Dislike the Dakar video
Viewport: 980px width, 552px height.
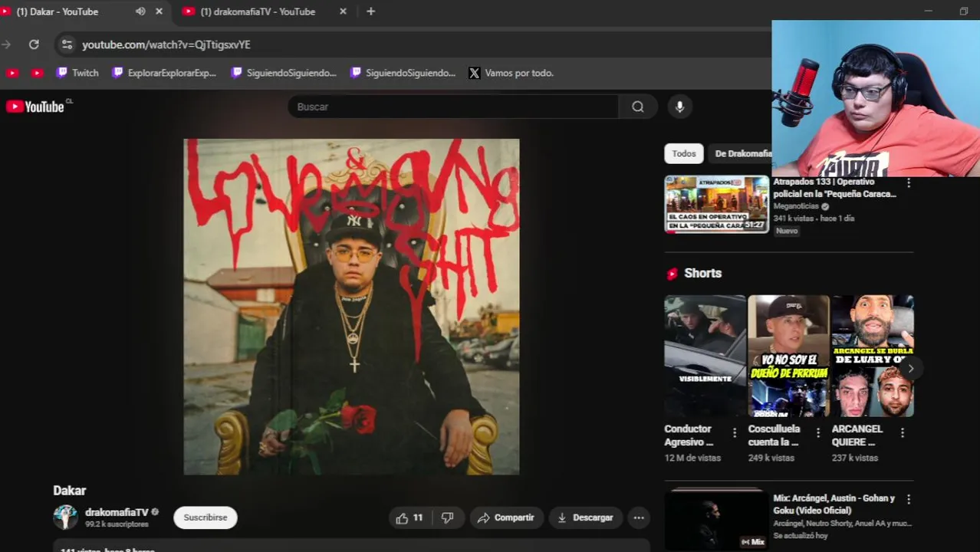pyautogui.click(x=447, y=517)
